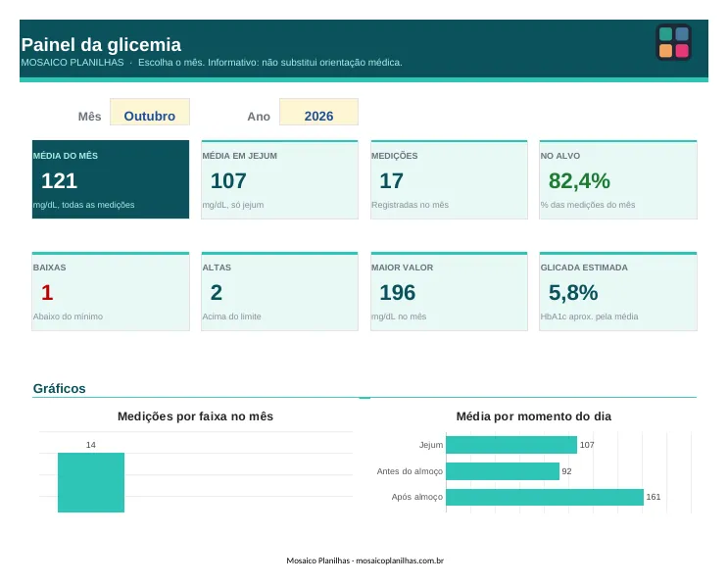
Task: Select the Após almoço bar
Action: 545,497
